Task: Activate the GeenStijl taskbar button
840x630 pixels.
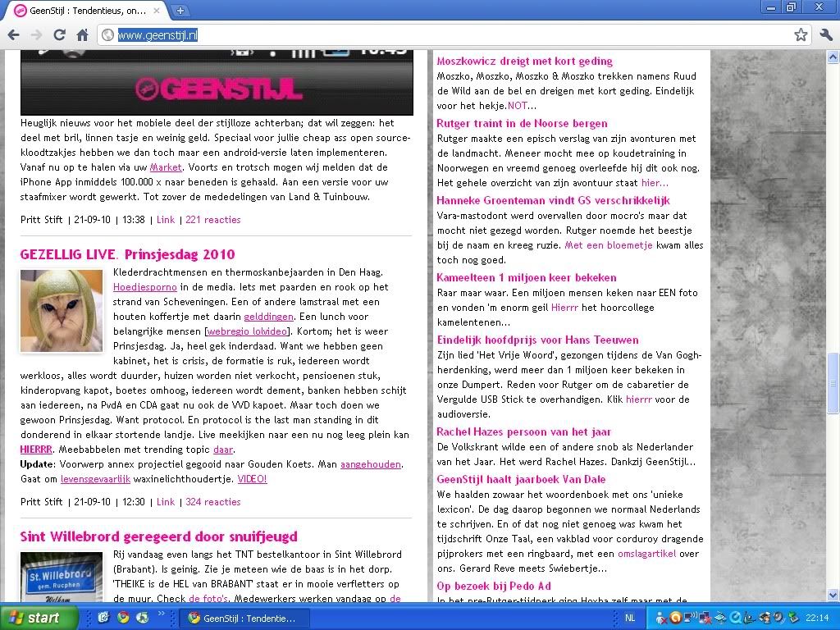Action: click(x=244, y=619)
